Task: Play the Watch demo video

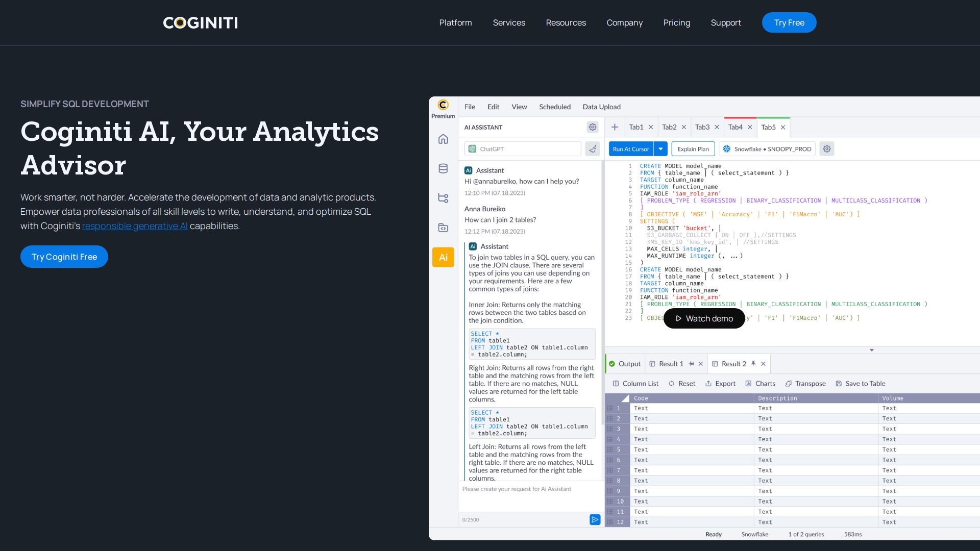Action: pos(704,318)
